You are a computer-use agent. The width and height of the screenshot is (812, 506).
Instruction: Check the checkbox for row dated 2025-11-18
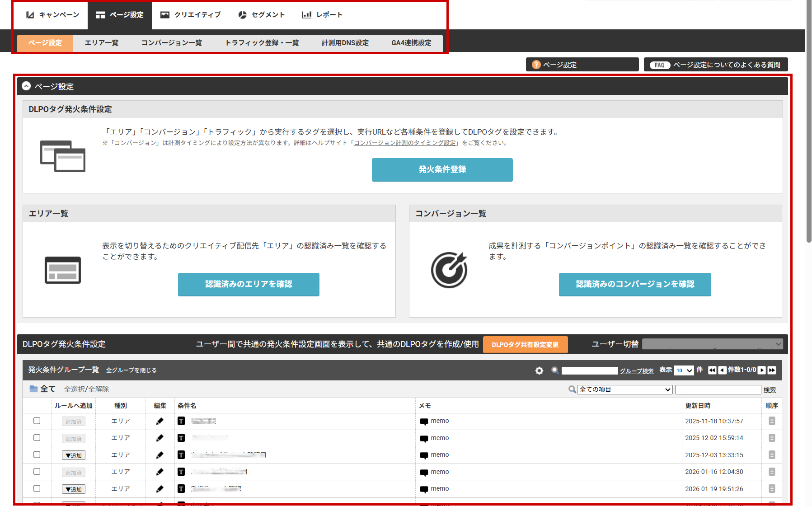pos(37,421)
